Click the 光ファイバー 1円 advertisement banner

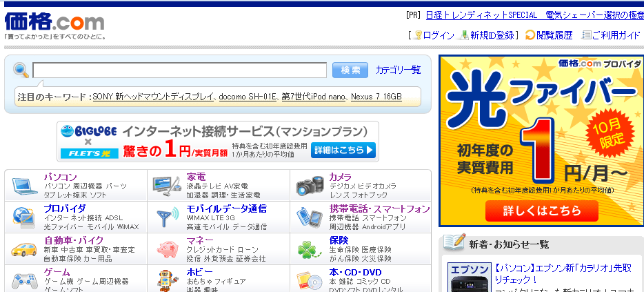tap(541, 141)
